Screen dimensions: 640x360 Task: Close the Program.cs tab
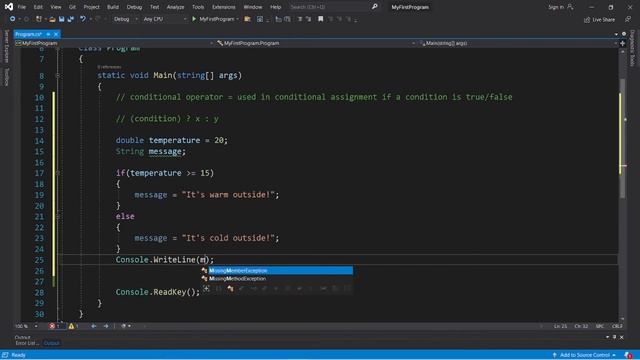pos(56,34)
